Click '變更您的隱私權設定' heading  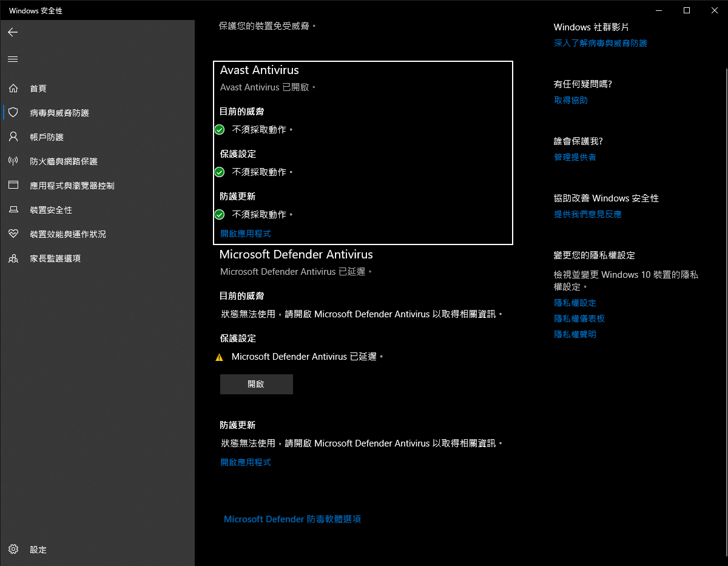coord(595,255)
